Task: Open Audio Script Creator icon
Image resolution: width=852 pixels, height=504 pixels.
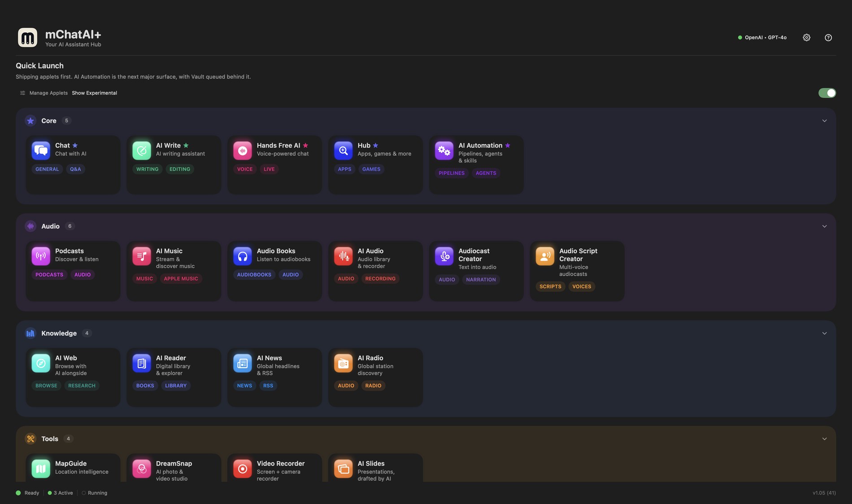Action: pos(545,256)
